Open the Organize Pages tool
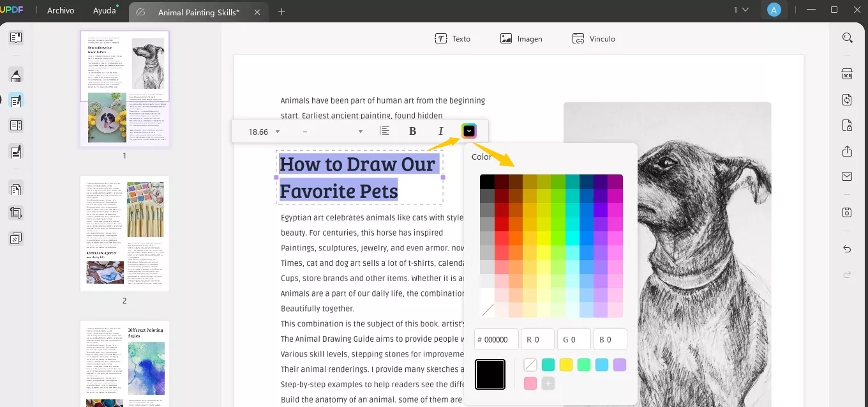 point(16,189)
